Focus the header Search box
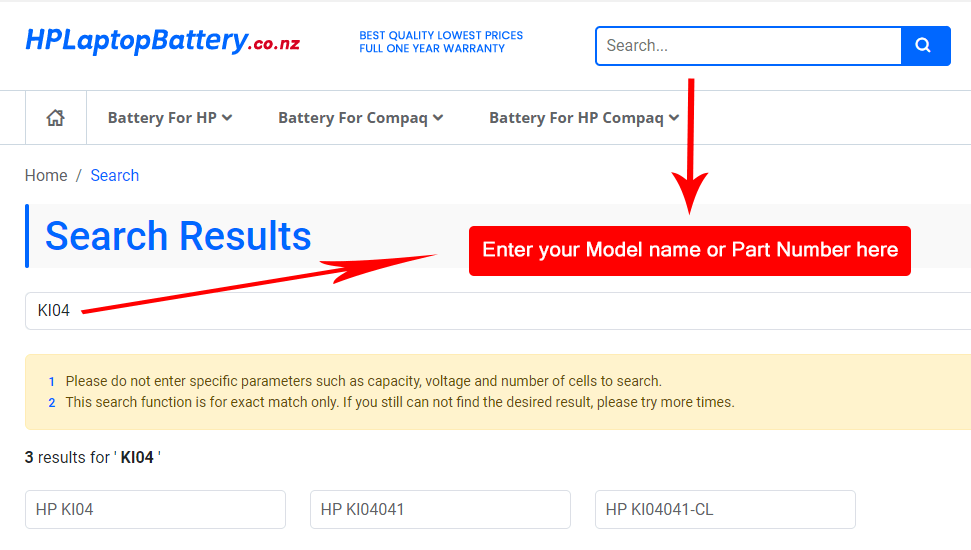 tap(748, 46)
